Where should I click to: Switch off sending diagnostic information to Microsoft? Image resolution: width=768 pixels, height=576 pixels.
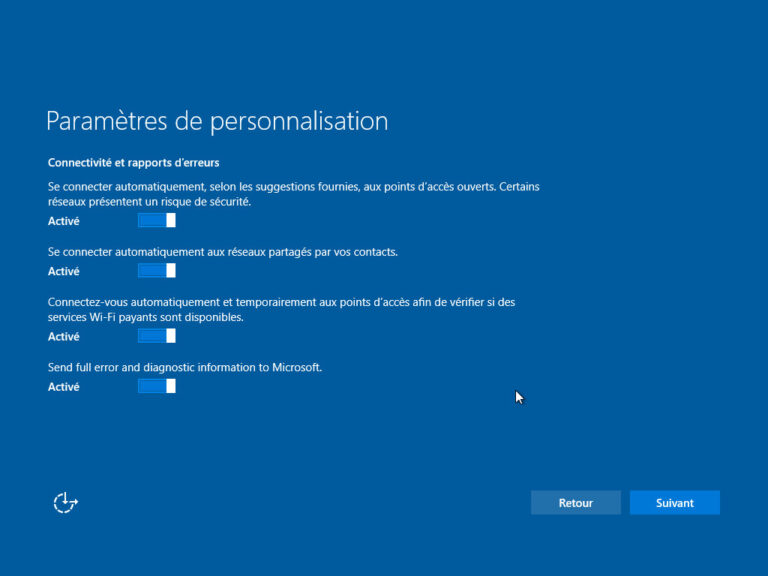[156, 387]
